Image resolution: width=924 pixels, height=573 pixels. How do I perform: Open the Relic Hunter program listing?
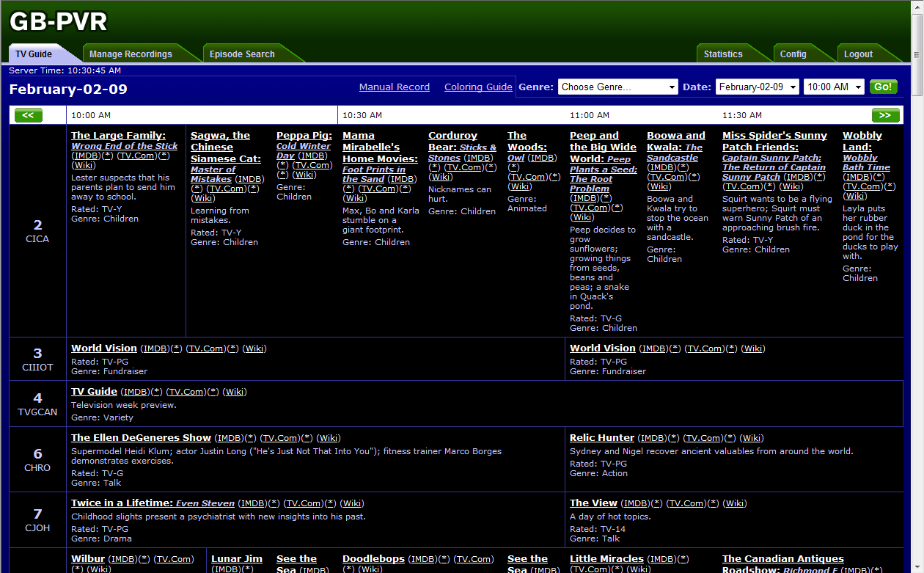click(602, 438)
